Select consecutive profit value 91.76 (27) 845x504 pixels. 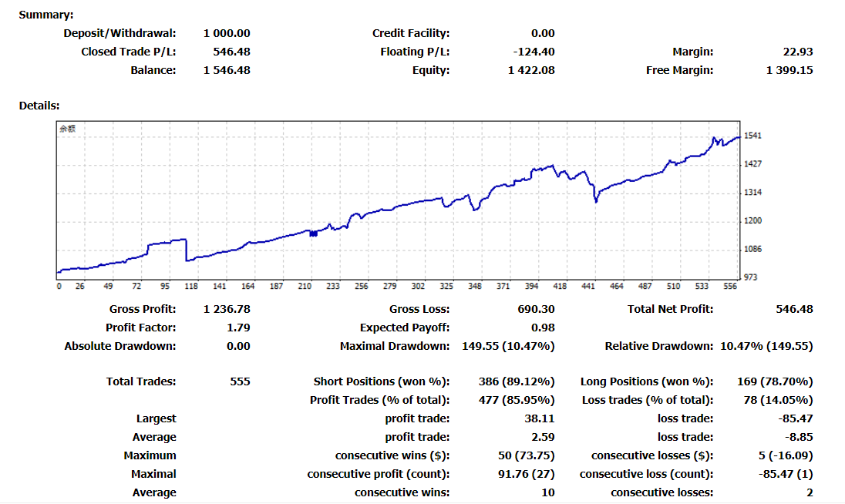click(527, 475)
